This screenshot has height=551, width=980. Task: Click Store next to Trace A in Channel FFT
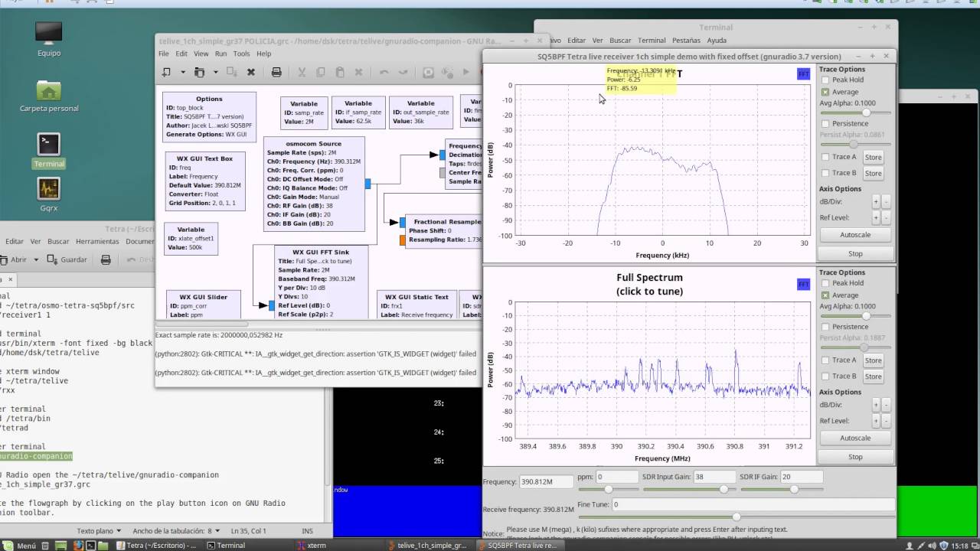pyautogui.click(x=873, y=157)
